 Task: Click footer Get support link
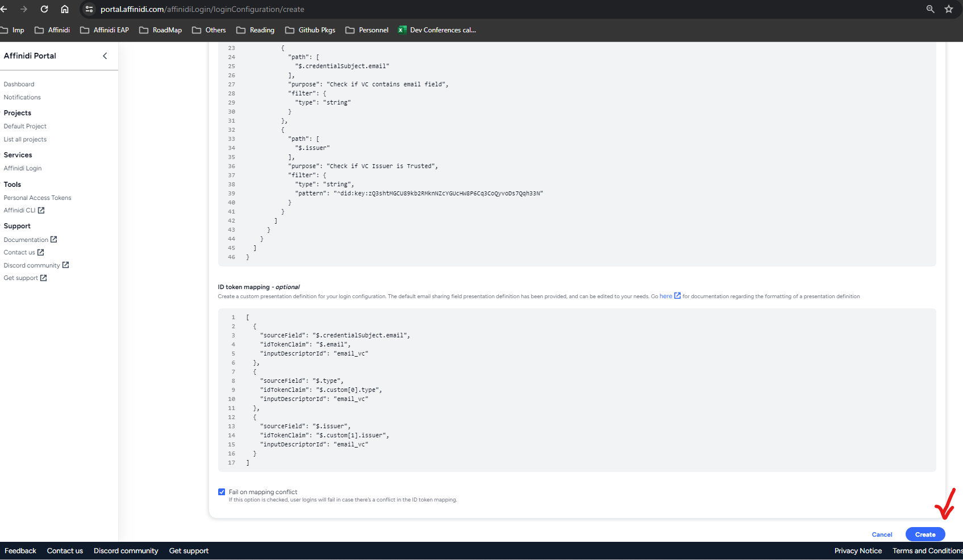(x=189, y=551)
